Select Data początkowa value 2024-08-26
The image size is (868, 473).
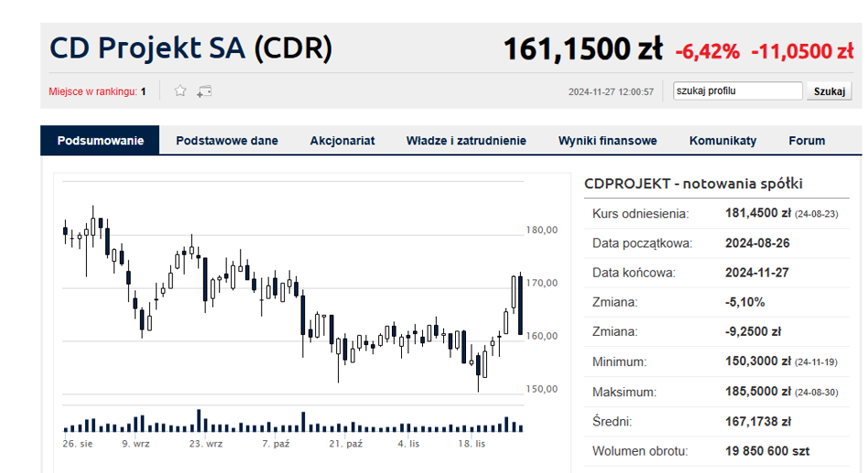[757, 242]
